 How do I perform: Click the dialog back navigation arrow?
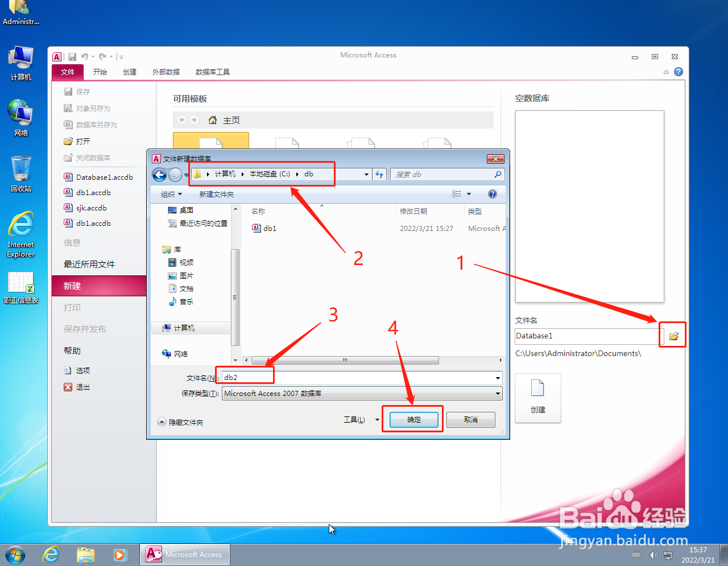point(160,175)
